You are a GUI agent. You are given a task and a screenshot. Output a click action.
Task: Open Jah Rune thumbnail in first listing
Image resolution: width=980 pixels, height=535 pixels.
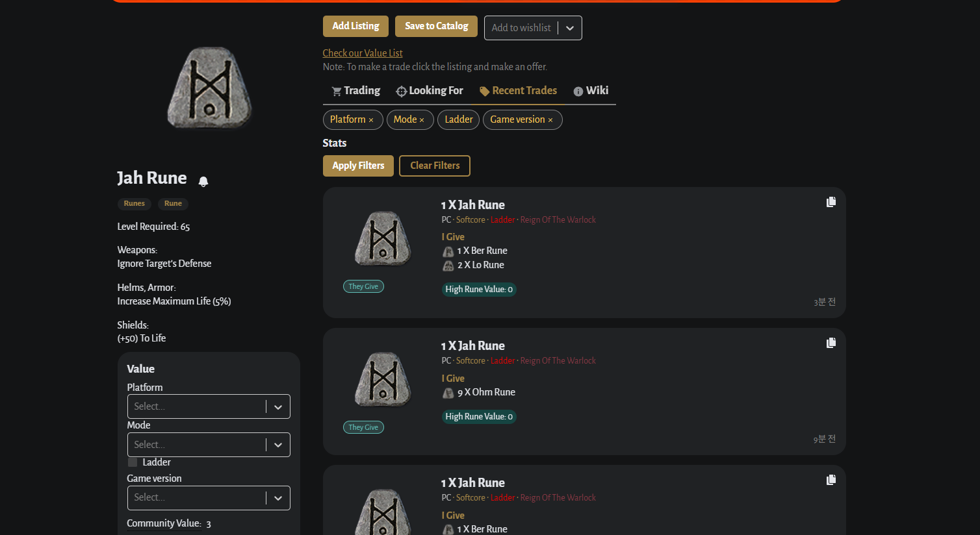pos(383,238)
